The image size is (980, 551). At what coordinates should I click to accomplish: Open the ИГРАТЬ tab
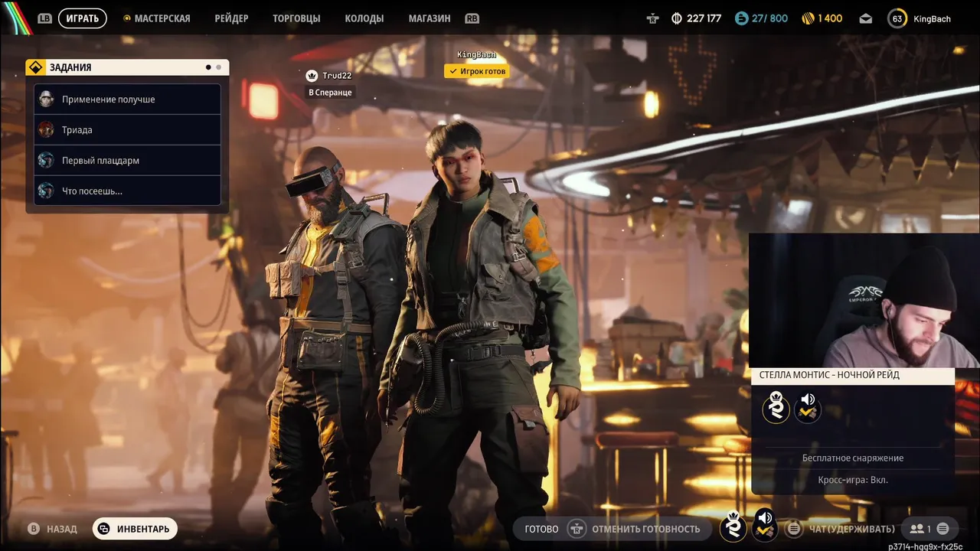(82, 18)
